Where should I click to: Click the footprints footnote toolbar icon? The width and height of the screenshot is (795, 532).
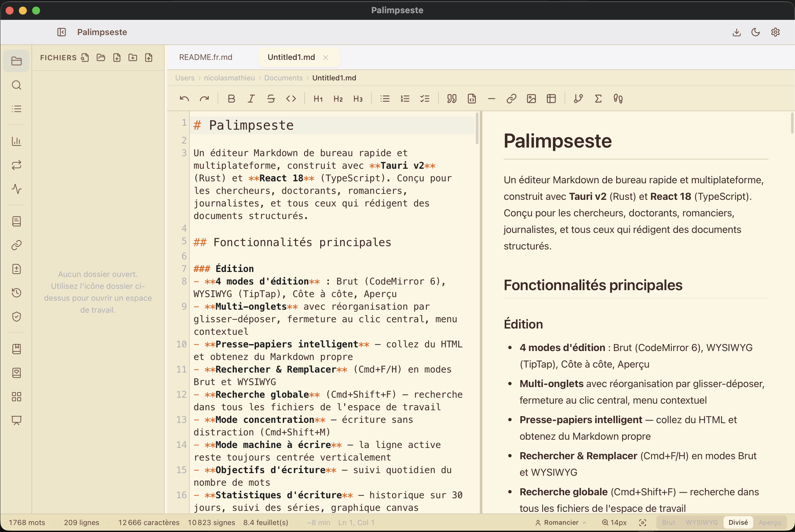tap(618, 99)
